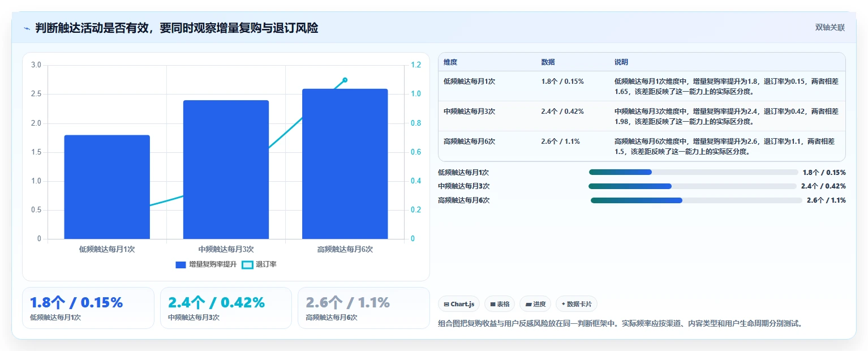This screenshot has width=868, height=351.
Task: Click the 数据 column header
Action: point(548,62)
